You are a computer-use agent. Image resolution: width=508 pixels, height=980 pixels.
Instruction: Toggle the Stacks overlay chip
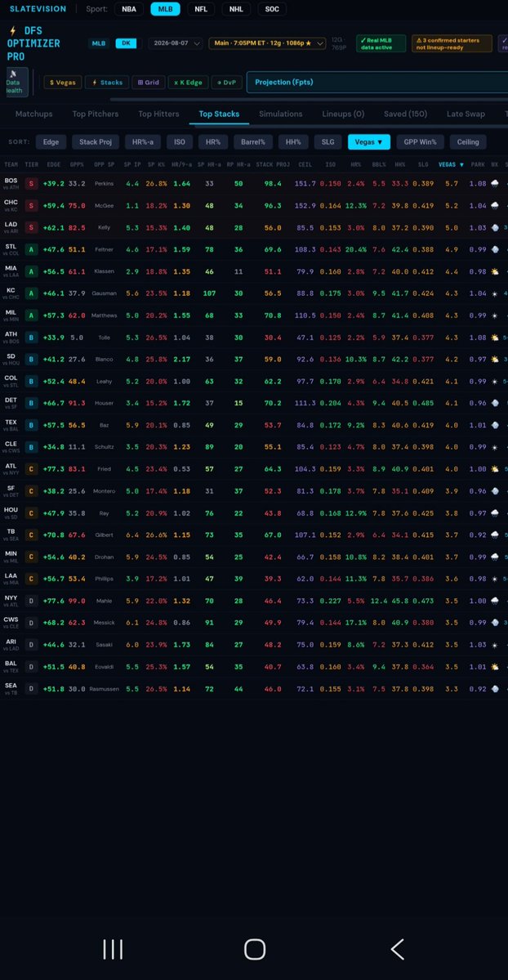click(108, 83)
